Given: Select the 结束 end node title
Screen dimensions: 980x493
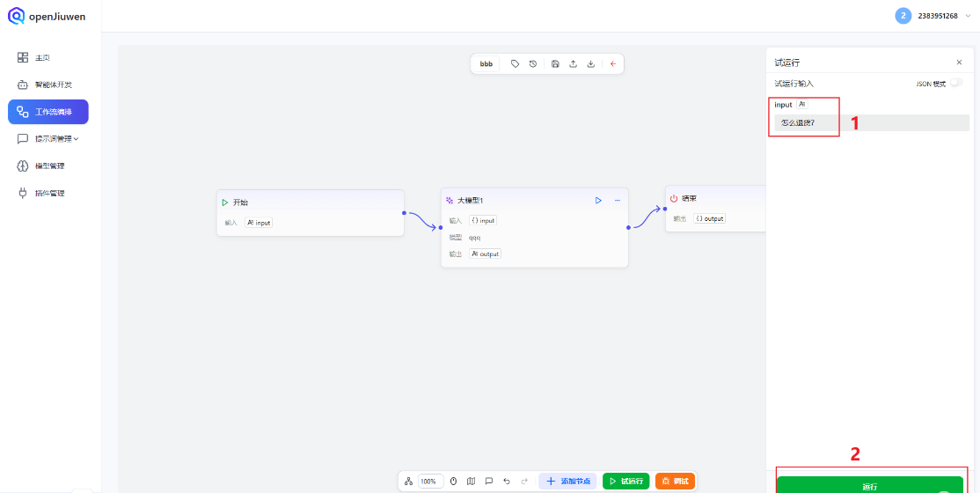Looking at the screenshot, I should 689,198.
